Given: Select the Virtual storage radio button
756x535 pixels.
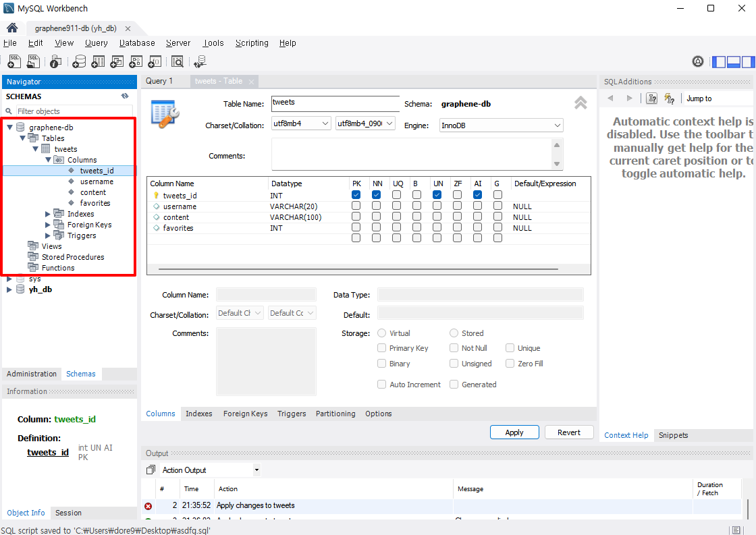Looking at the screenshot, I should [x=382, y=333].
